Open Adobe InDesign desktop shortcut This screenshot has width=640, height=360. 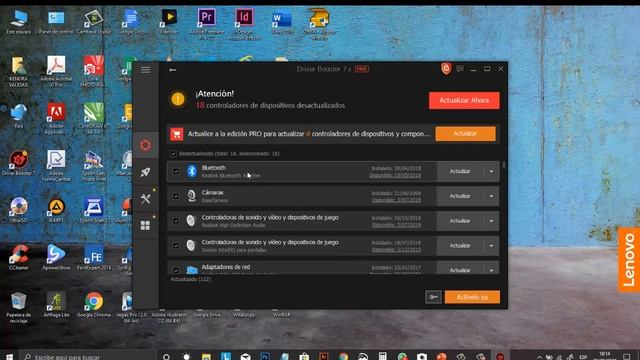(x=244, y=24)
